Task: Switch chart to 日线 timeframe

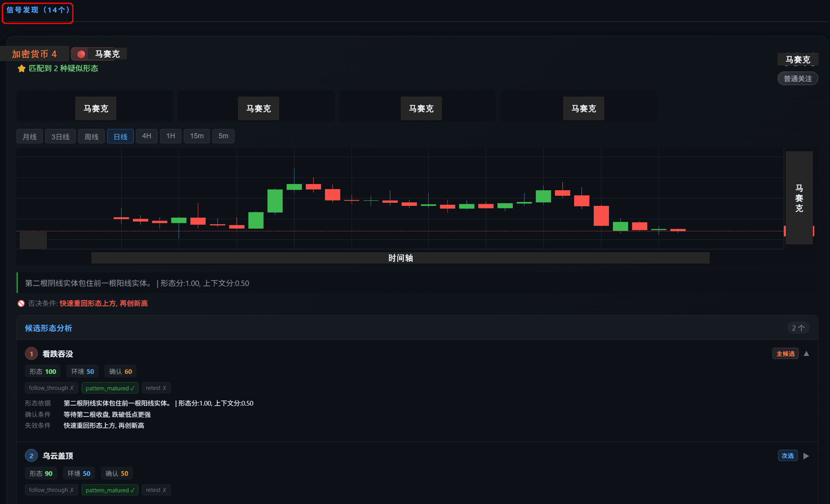Action: point(120,136)
